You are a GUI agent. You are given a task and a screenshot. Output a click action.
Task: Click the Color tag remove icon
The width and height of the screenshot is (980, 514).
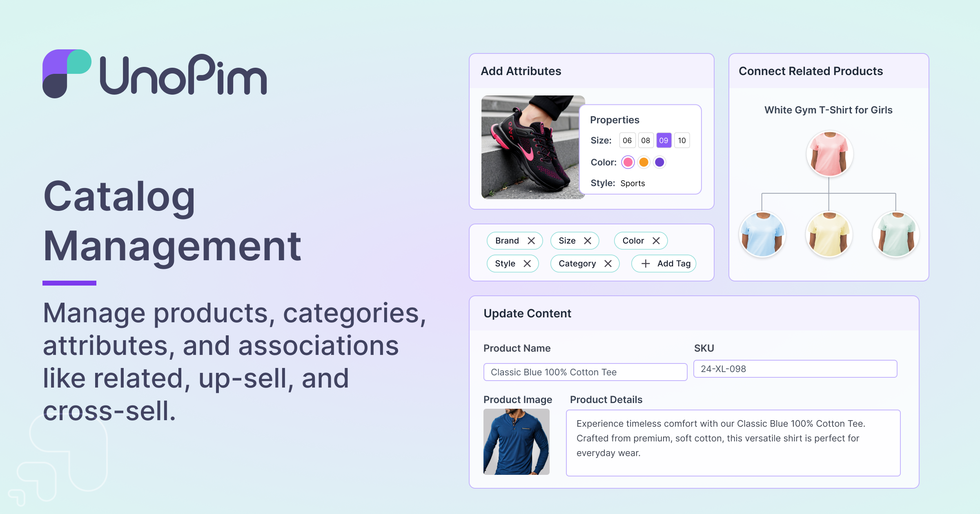coord(654,240)
